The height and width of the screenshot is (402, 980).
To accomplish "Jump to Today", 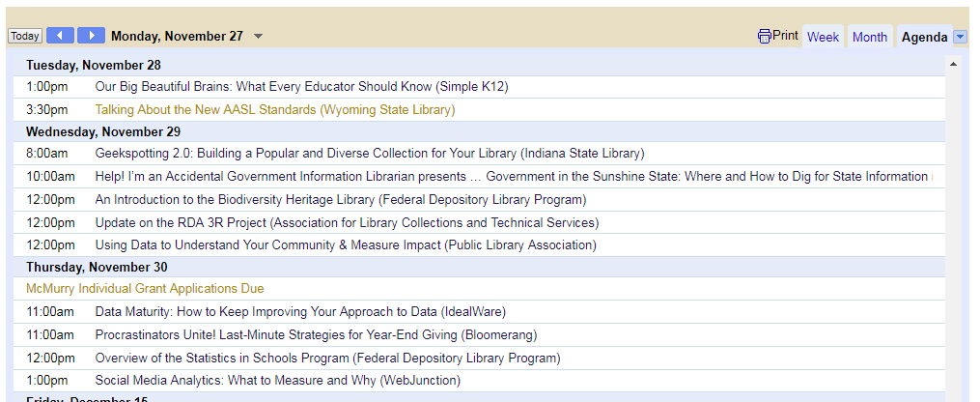I will (x=25, y=37).
